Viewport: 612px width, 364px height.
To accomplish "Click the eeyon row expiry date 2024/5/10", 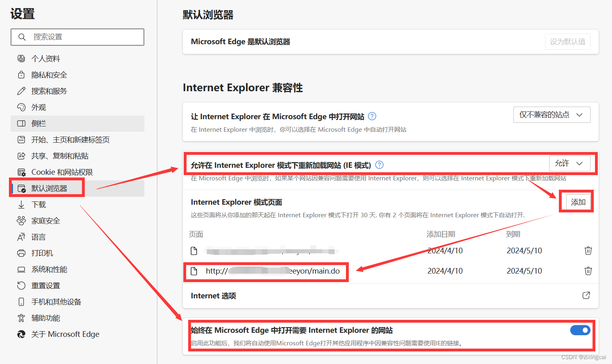I will click(524, 271).
